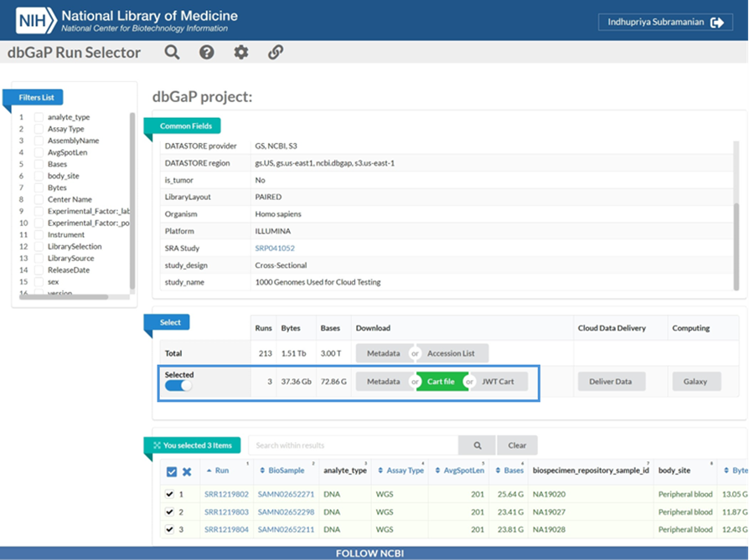Sort by the Run column
The width and height of the screenshot is (749, 560).
point(221,471)
